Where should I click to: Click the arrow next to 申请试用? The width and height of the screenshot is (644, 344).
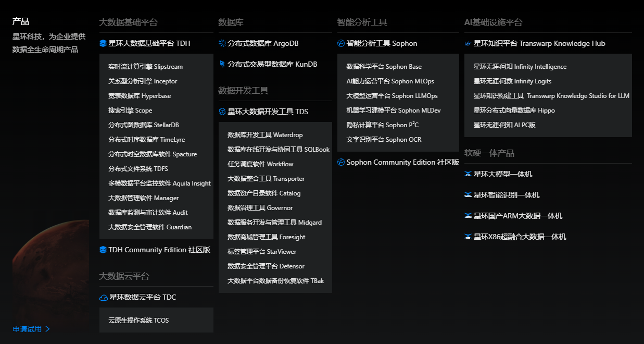point(47,329)
